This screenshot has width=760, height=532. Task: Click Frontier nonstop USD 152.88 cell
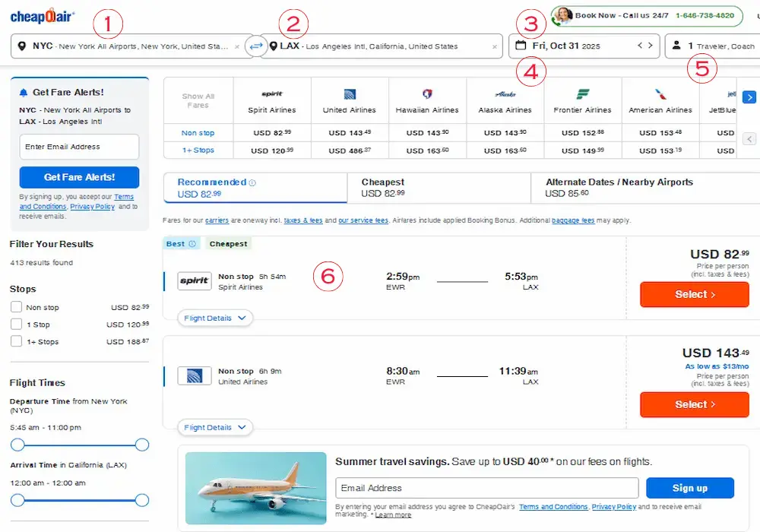[583, 133]
